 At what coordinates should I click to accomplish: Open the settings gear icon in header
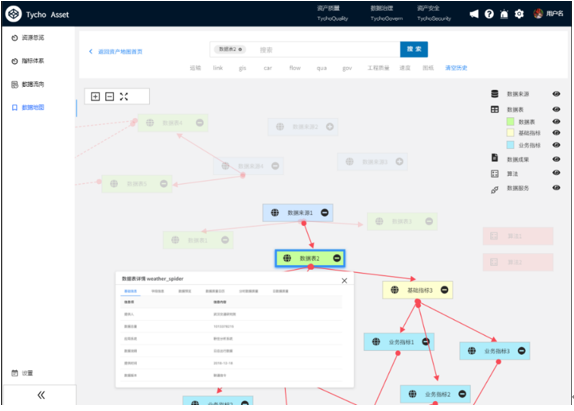519,14
